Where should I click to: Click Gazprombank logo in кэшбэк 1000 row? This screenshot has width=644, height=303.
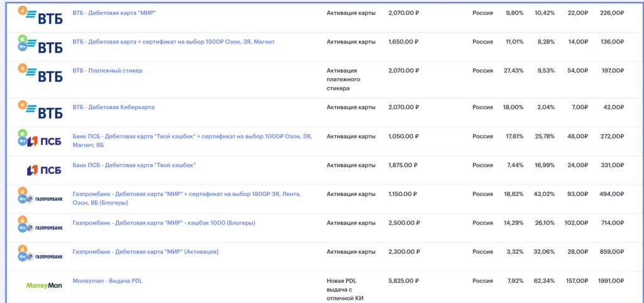point(48,228)
